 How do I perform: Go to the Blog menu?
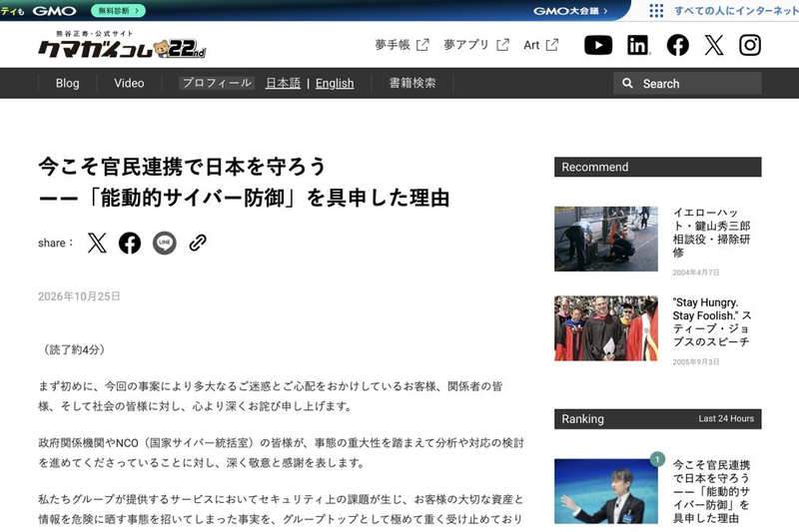pyautogui.click(x=67, y=83)
